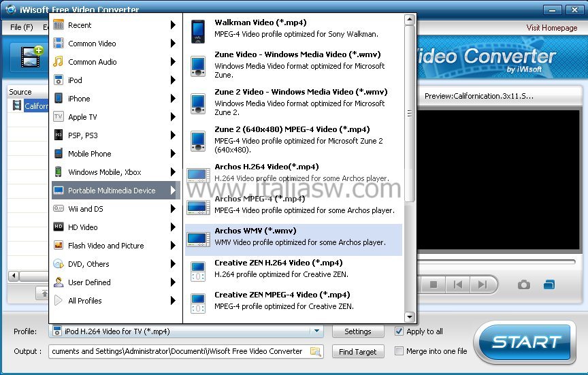This screenshot has width=588, height=375.
Task: Expand the HD Video submenu arrow
Action: [x=173, y=227]
